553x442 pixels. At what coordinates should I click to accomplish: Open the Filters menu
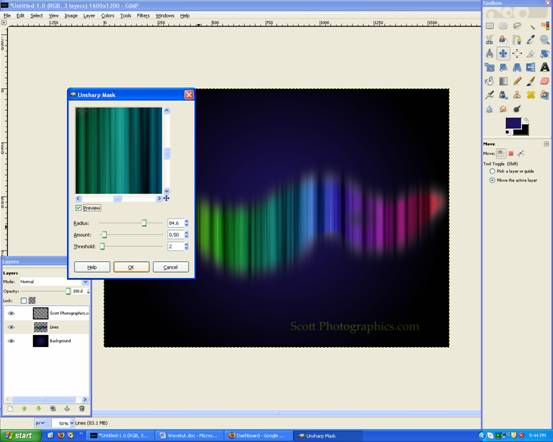[x=143, y=16]
